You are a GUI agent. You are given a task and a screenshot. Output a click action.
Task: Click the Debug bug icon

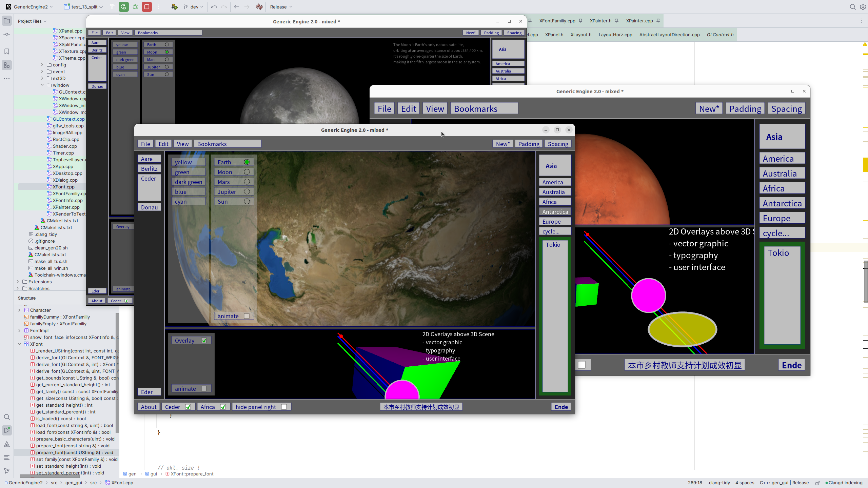(135, 7)
